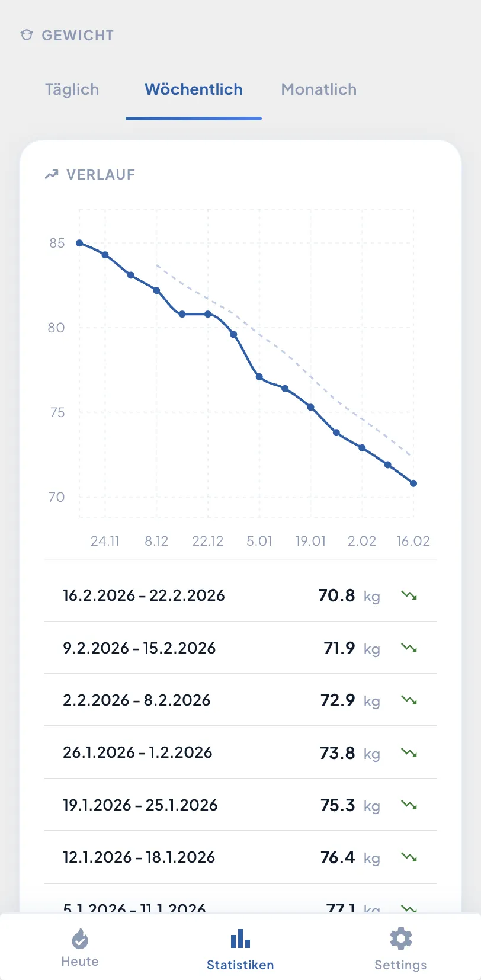Click the 22.12 label on chart axis

[208, 541]
